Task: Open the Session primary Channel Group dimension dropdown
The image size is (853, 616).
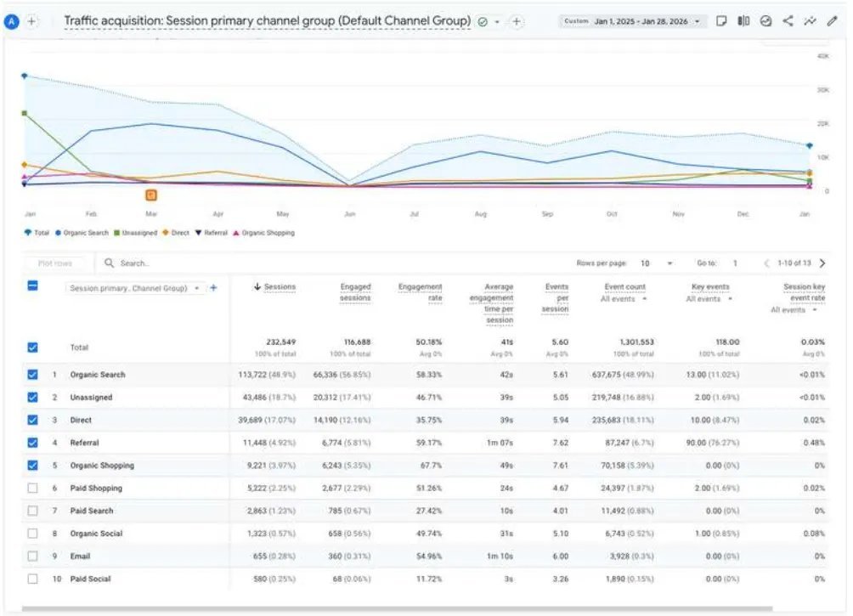Action: pos(134,288)
